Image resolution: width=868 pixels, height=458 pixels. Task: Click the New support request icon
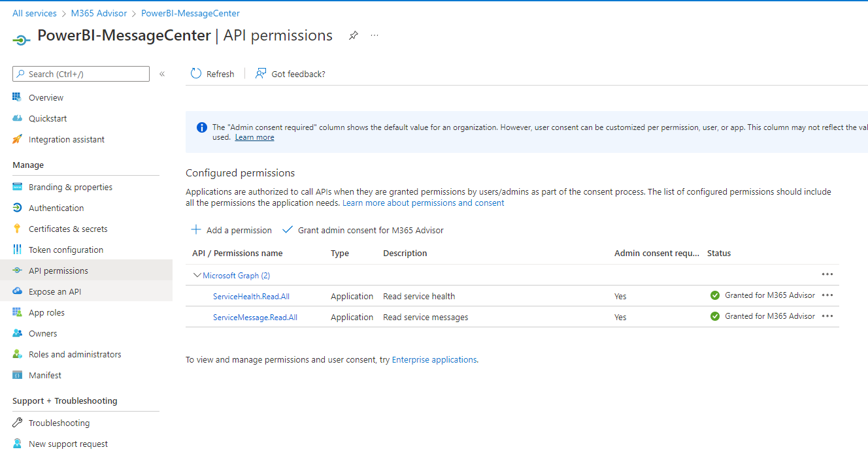(x=17, y=444)
